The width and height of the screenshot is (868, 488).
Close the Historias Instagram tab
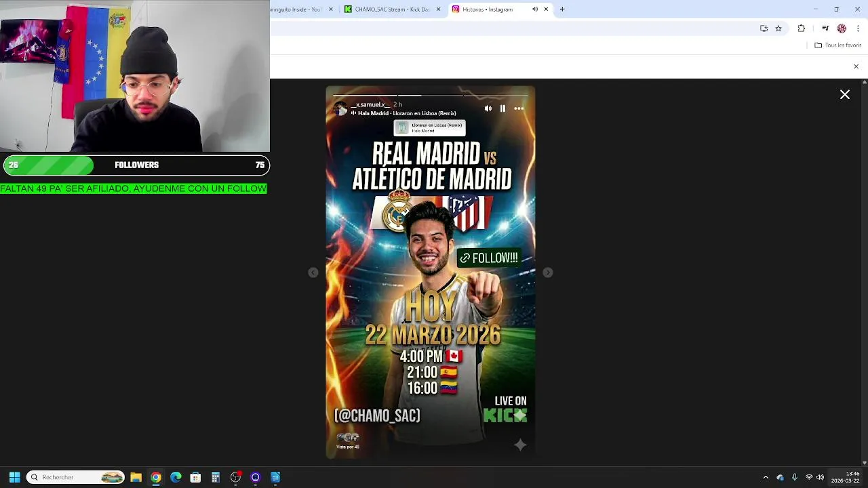click(x=546, y=9)
